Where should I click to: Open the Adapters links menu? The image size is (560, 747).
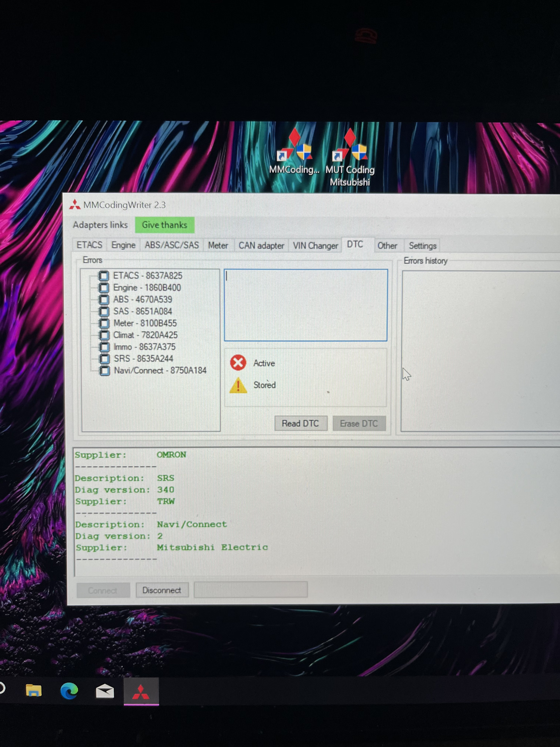click(100, 225)
